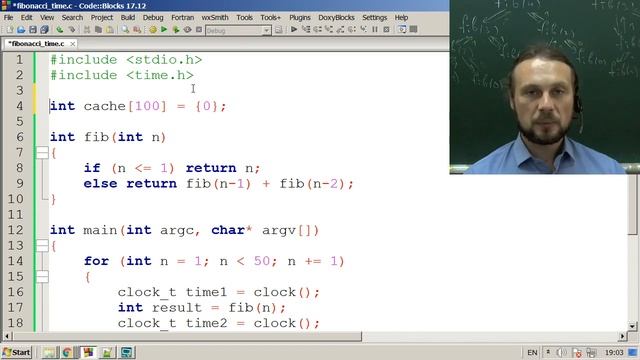This screenshot has width=640, height=360.
Task: Click the Undo toolbar icon
Action: 60,30
